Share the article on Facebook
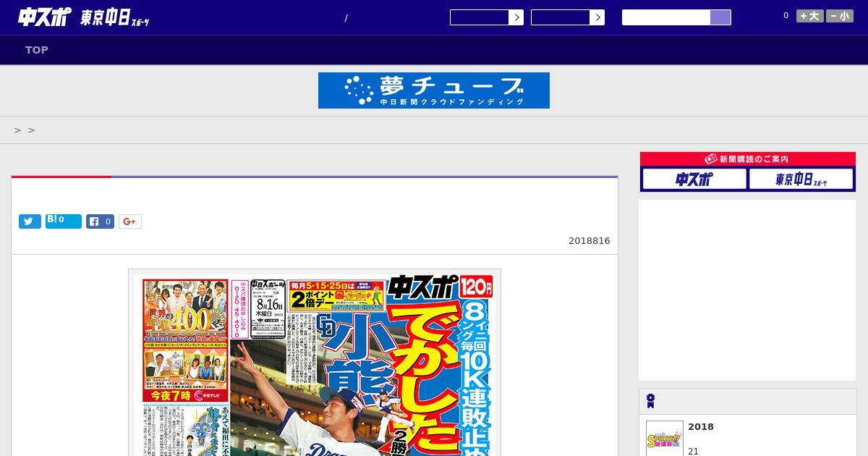Viewport: 868px width, 456px height. click(x=101, y=221)
